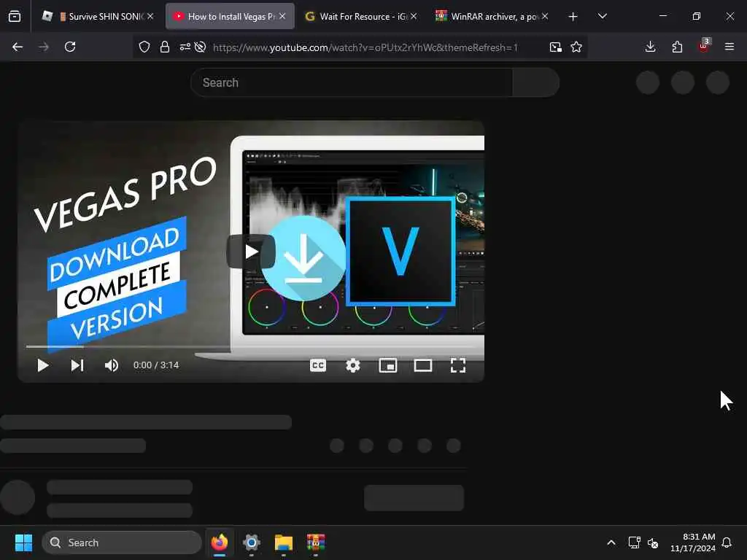
Task: Open a new browser tab
Action: (x=573, y=17)
